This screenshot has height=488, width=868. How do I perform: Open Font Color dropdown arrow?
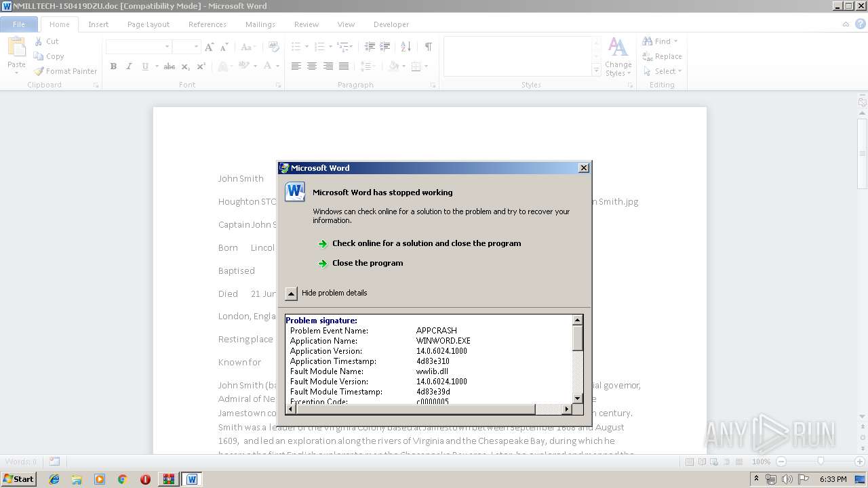pyautogui.click(x=278, y=66)
